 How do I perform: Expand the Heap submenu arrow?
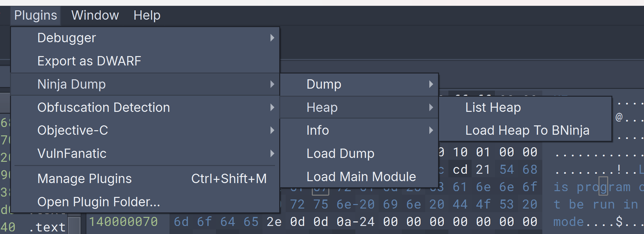point(431,107)
